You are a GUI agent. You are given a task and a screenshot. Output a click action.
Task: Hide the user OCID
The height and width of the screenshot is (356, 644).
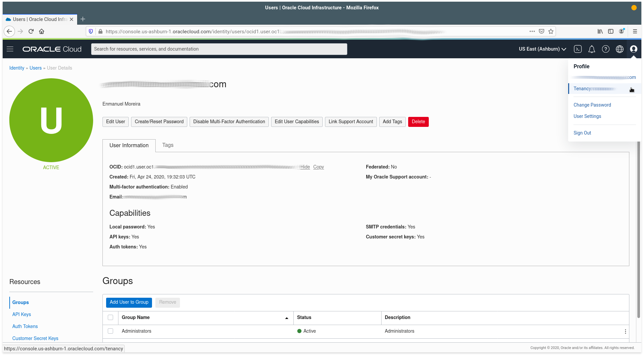[x=305, y=167]
